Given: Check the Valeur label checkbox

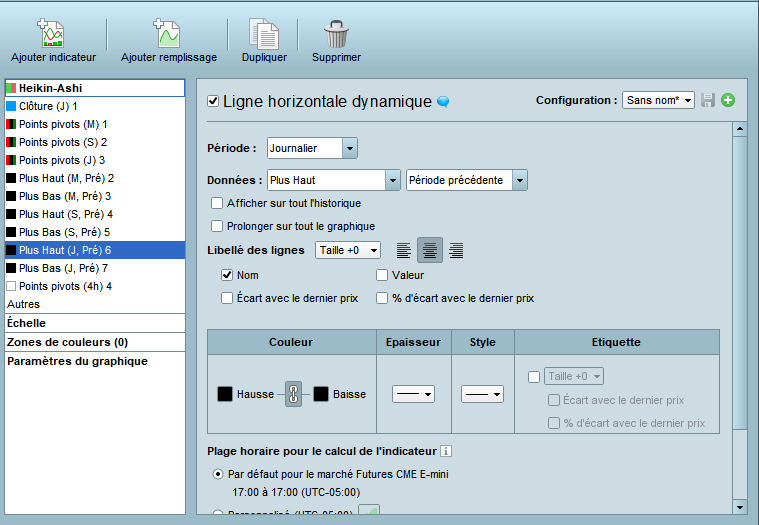Looking at the screenshot, I should (x=382, y=275).
